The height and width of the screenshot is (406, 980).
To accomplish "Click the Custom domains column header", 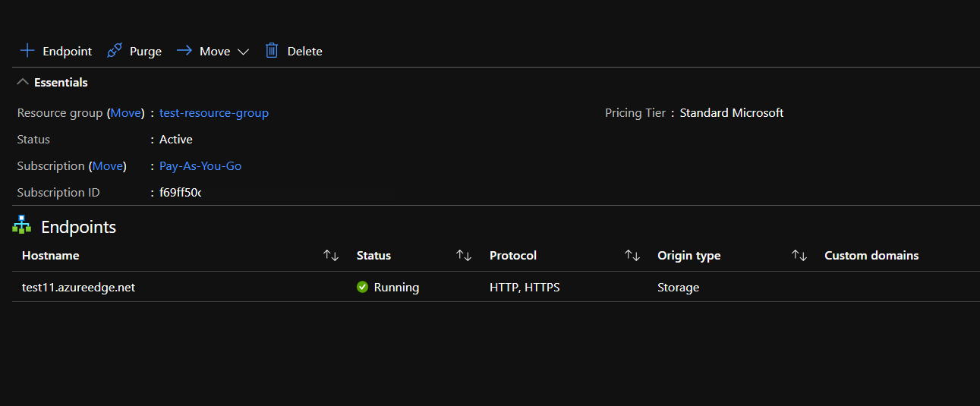I will [x=871, y=256].
